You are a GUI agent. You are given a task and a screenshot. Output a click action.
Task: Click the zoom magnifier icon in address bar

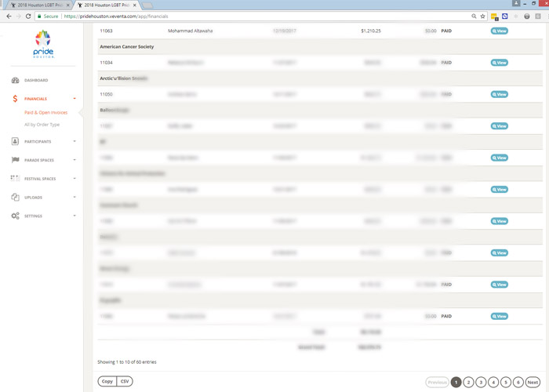[x=474, y=16]
